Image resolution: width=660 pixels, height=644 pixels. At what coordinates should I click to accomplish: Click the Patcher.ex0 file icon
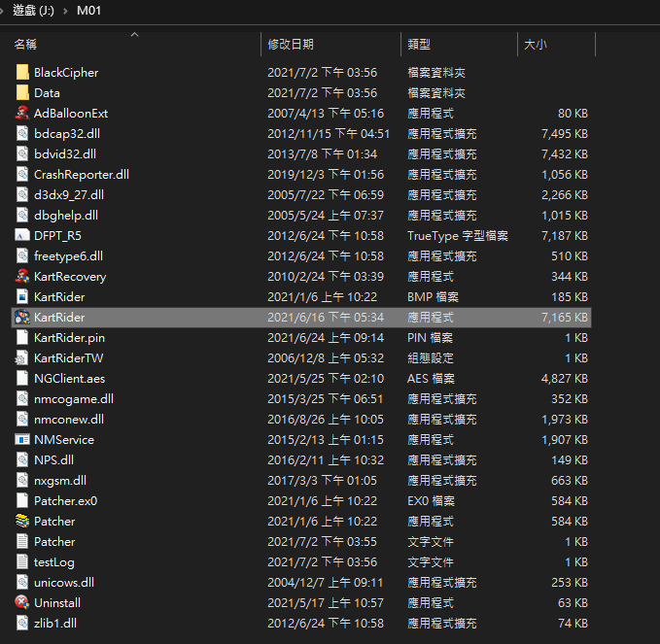(22, 500)
